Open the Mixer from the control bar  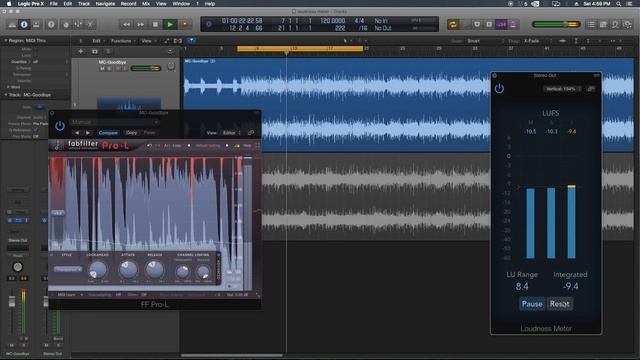78,24
